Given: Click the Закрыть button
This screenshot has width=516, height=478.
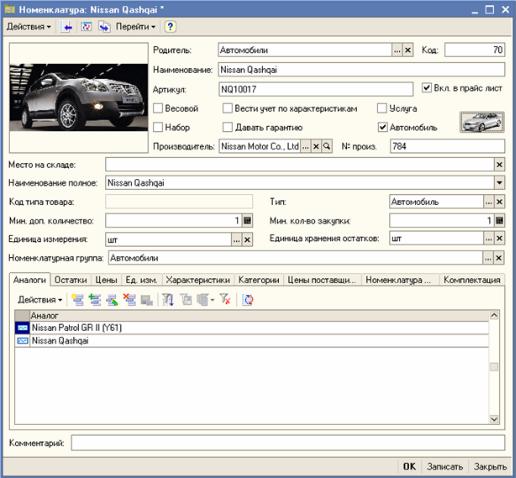Looking at the screenshot, I should point(490,466).
